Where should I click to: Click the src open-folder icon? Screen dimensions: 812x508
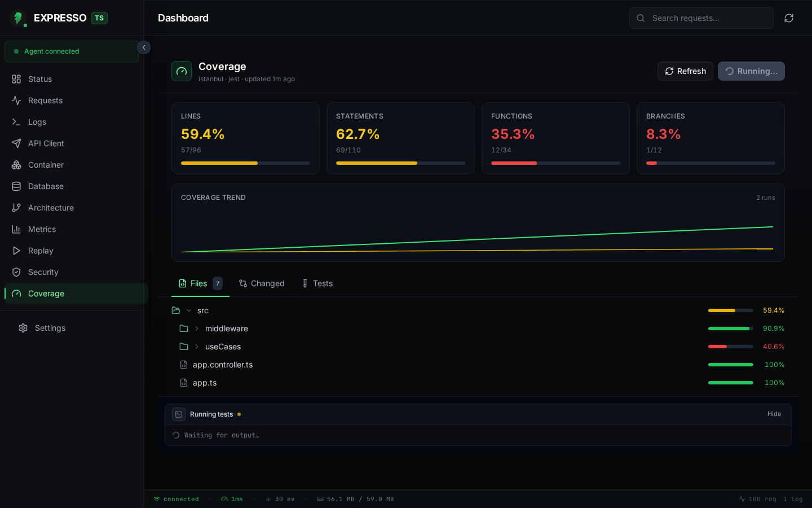tap(176, 310)
